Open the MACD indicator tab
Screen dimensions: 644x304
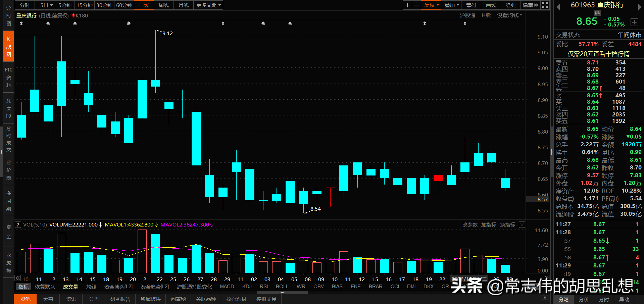[x=227, y=286]
